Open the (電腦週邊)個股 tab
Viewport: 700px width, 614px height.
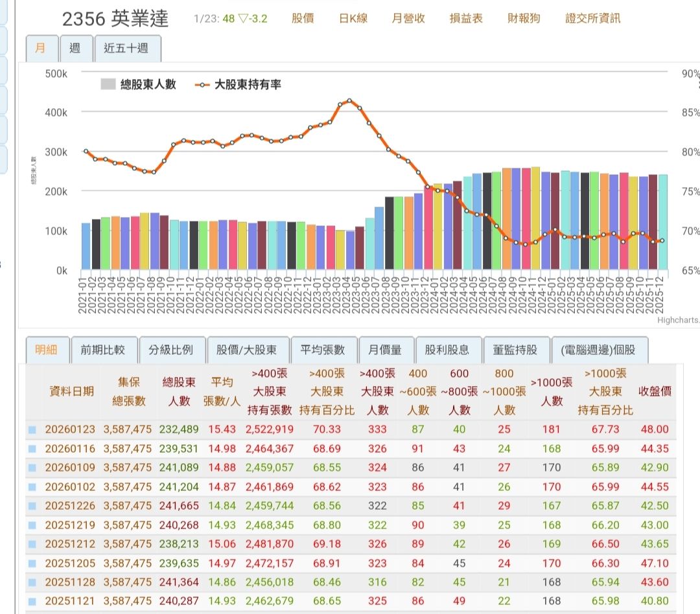pyautogui.click(x=598, y=350)
